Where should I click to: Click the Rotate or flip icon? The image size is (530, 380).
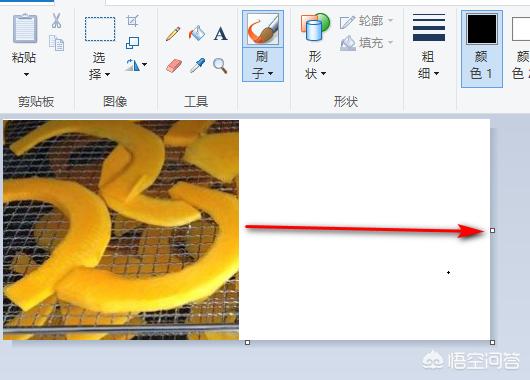pyautogui.click(x=132, y=65)
